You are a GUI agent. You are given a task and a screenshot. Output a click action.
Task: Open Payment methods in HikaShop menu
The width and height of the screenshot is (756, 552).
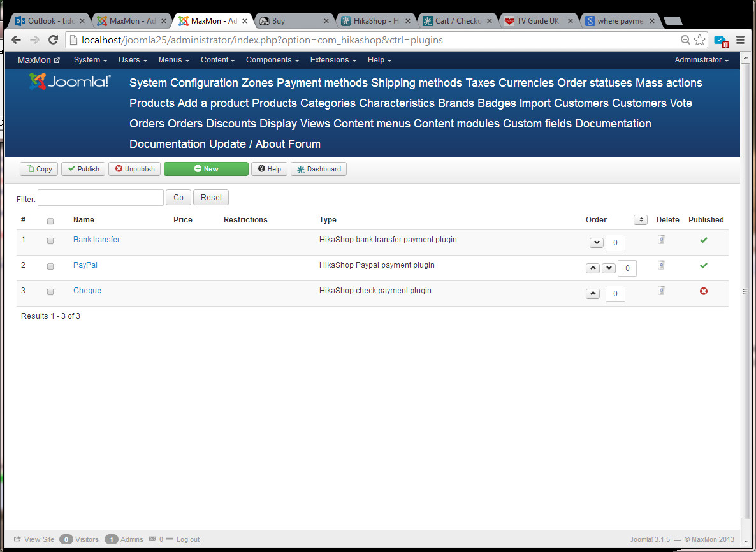(x=322, y=83)
